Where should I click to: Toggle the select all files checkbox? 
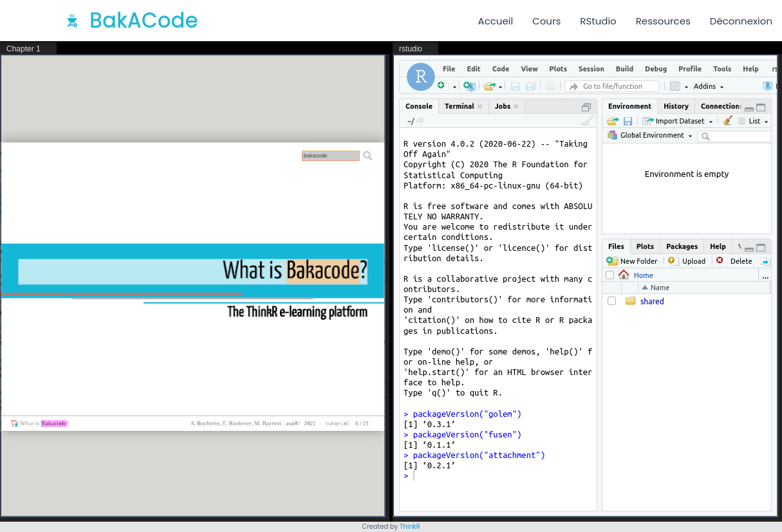point(610,275)
